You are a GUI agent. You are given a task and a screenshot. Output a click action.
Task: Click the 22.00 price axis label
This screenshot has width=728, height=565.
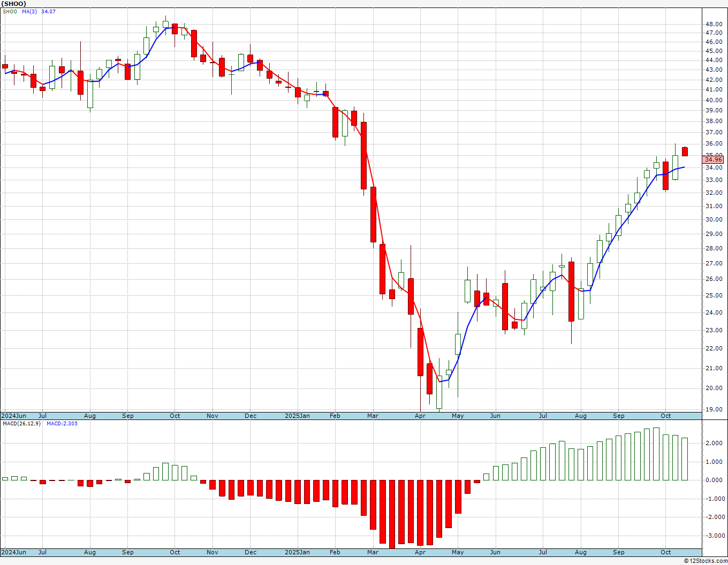(714, 348)
